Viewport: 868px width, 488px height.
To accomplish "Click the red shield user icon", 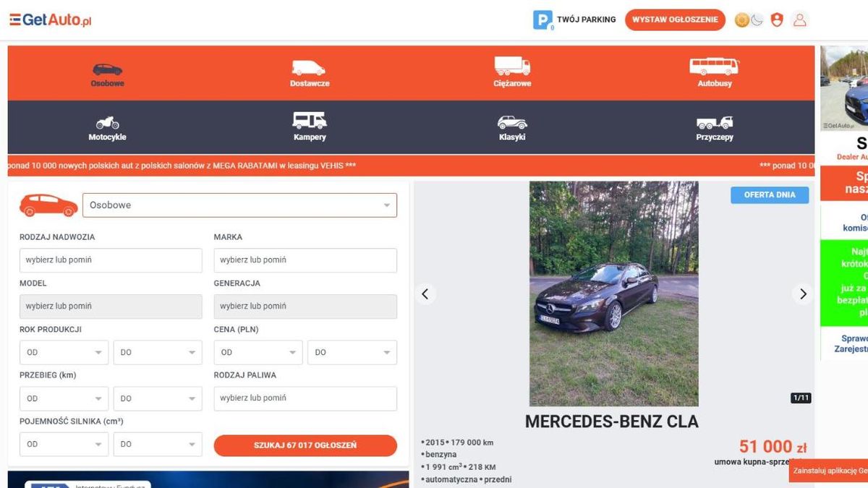I will pos(777,20).
